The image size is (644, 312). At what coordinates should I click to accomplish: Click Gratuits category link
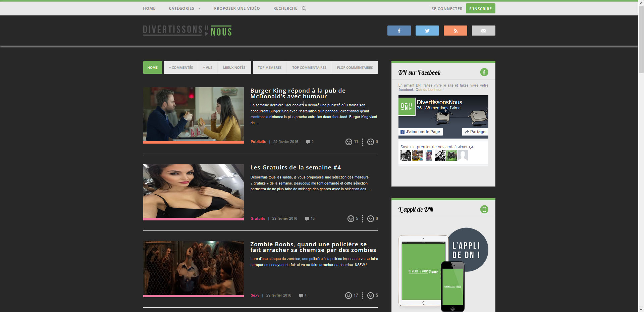coord(258,218)
